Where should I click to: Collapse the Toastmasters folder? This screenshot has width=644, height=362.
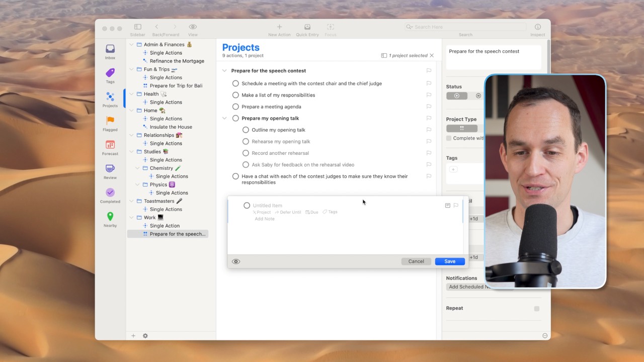tap(132, 201)
